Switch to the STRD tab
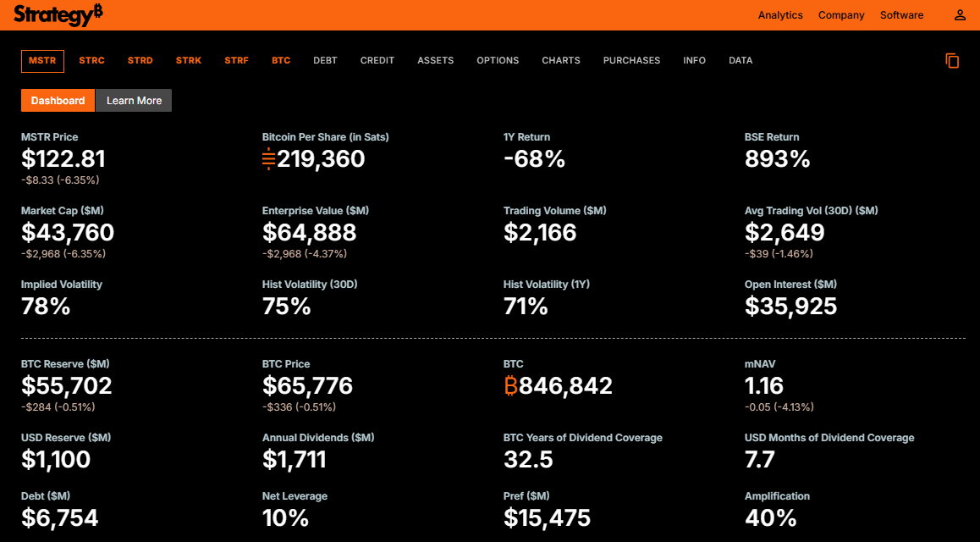This screenshot has height=542, width=980. [140, 61]
